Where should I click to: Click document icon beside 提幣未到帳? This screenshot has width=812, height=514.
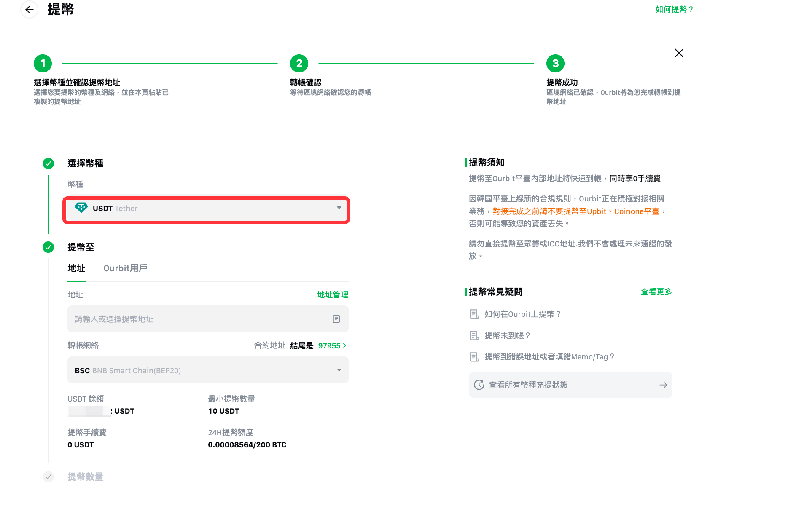pyautogui.click(x=474, y=336)
